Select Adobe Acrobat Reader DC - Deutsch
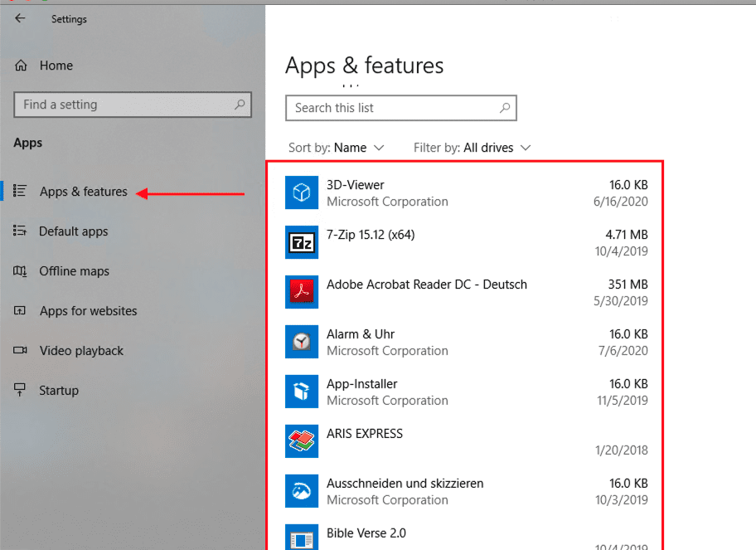 [x=427, y=285]
